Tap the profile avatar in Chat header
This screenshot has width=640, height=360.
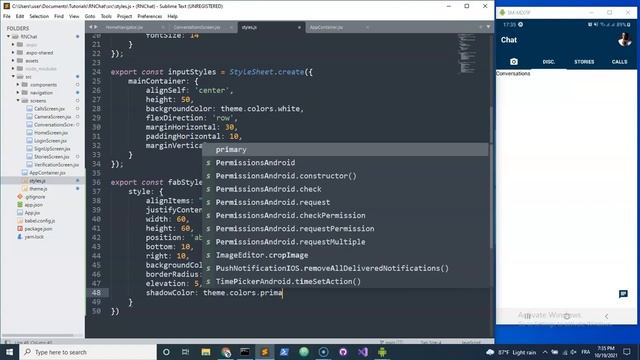(624, 40)
